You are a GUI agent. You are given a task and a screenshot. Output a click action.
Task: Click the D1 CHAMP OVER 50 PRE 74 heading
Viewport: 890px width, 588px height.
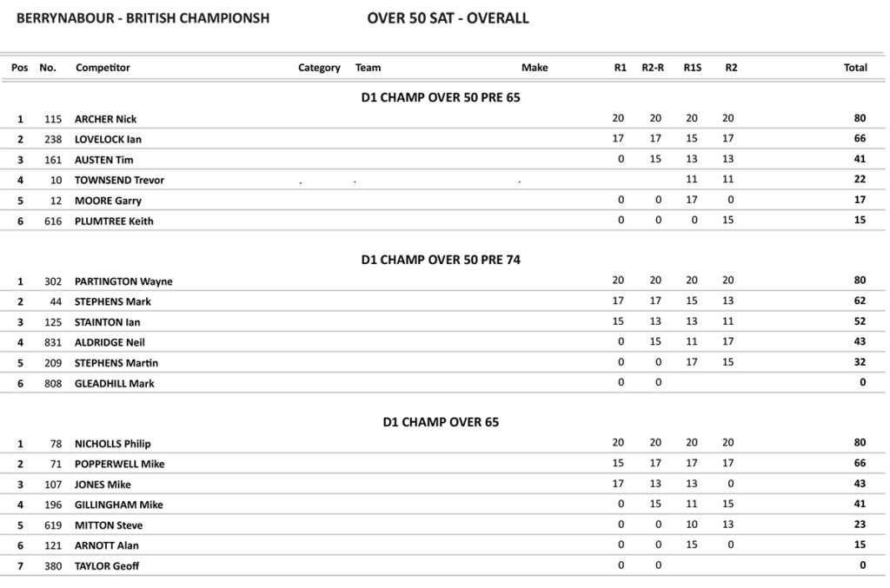pyautogui.click(x=441, y=260)
